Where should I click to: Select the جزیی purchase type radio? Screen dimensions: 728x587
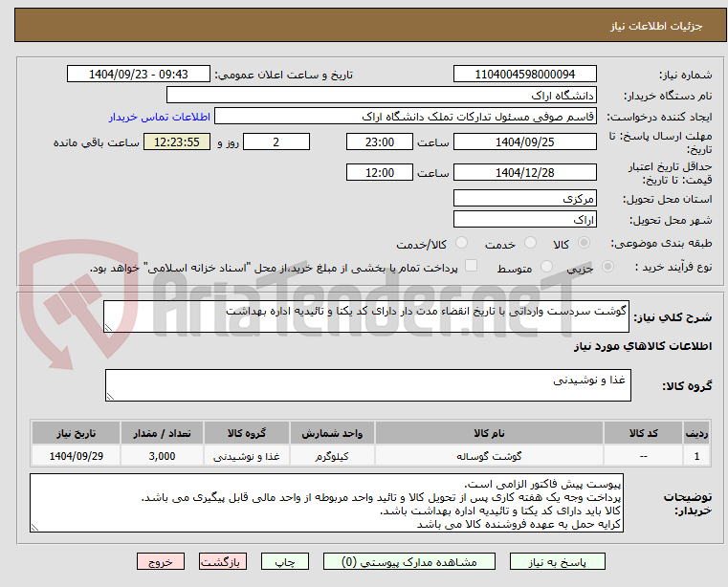[x=607, y=267]
